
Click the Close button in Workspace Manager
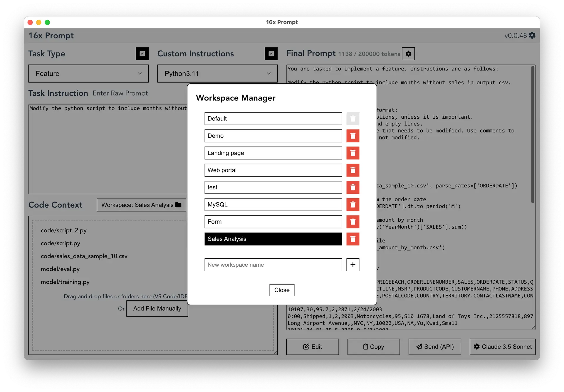click(x=282, y=290)
